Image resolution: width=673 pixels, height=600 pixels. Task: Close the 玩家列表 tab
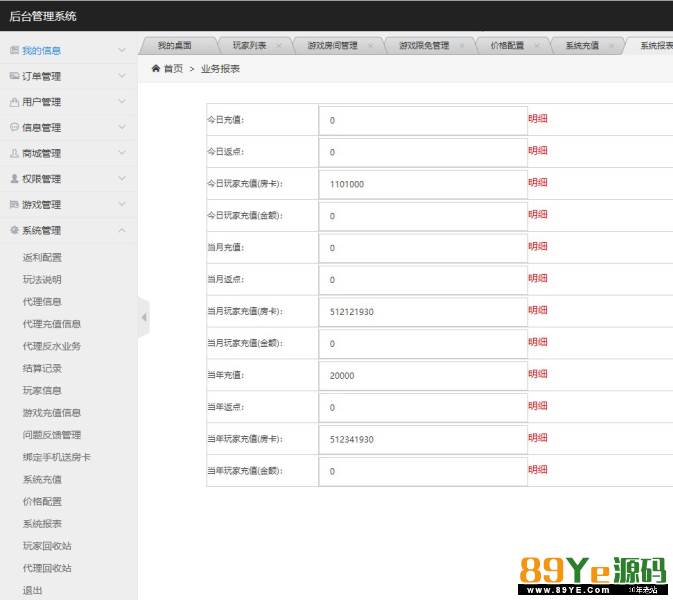coord(279,45)
